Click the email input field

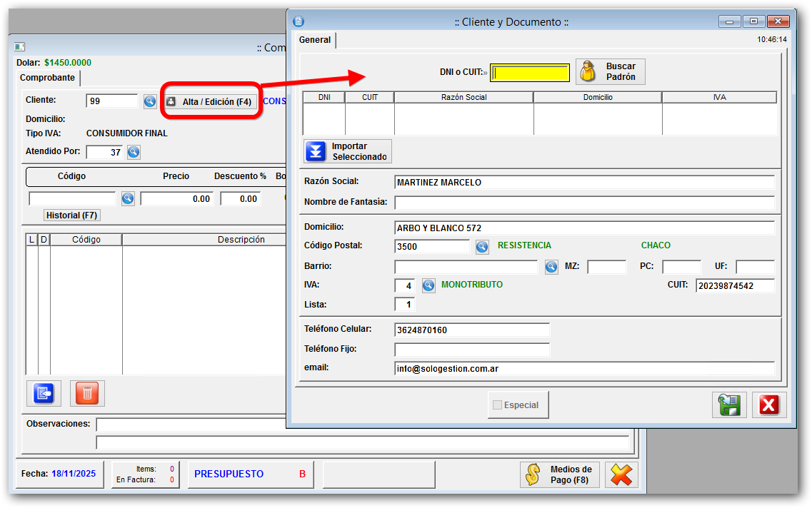[x=583, y=369]
